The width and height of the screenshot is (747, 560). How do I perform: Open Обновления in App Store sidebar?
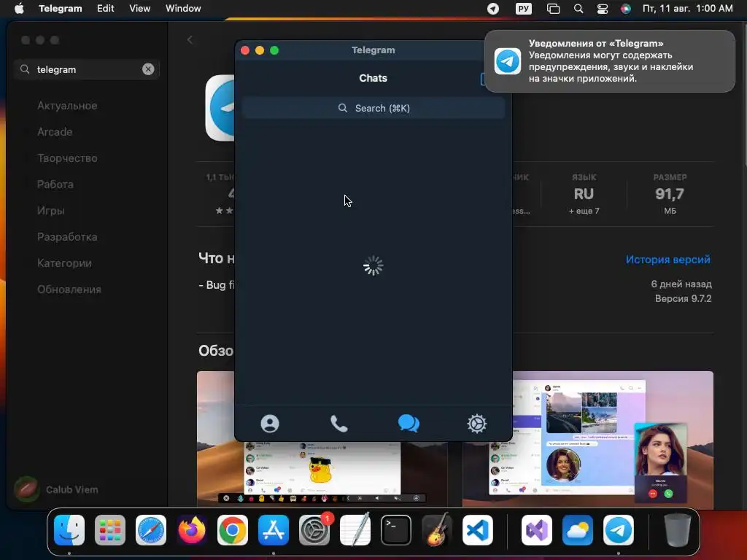(69, 289)
